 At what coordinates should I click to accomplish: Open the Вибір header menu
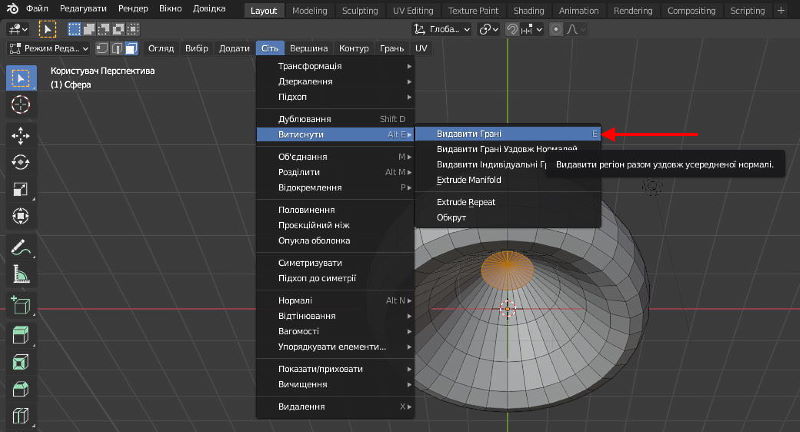coord(196,48)
